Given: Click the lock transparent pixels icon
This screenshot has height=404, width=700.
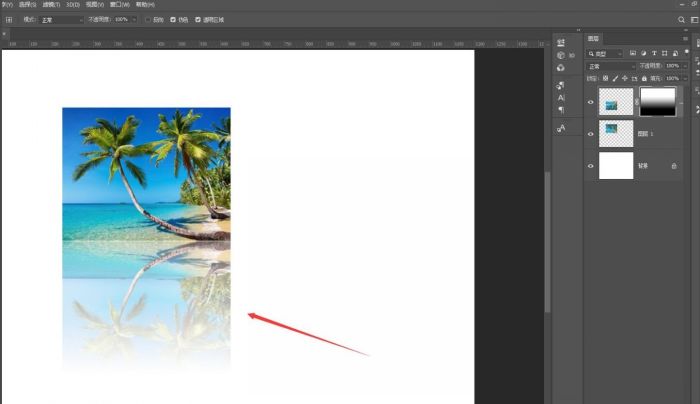Looking at the screenshot, I should (x=607, y=77).
